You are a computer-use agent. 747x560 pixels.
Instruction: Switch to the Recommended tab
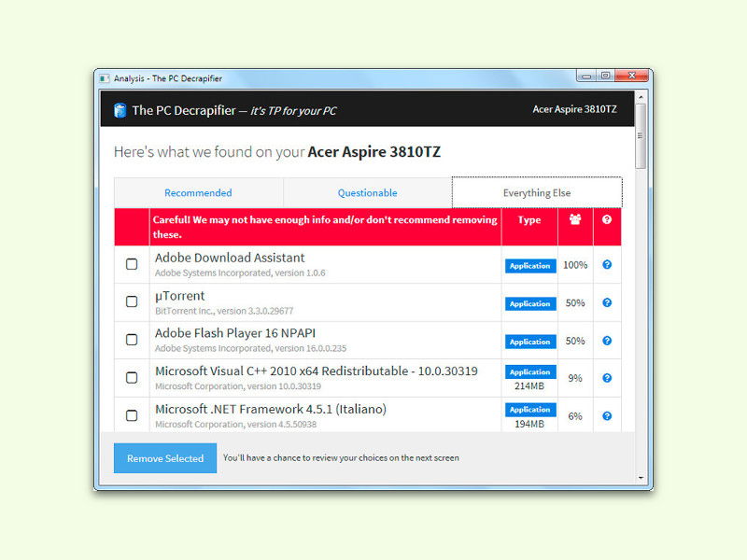[x=198, y=193]
